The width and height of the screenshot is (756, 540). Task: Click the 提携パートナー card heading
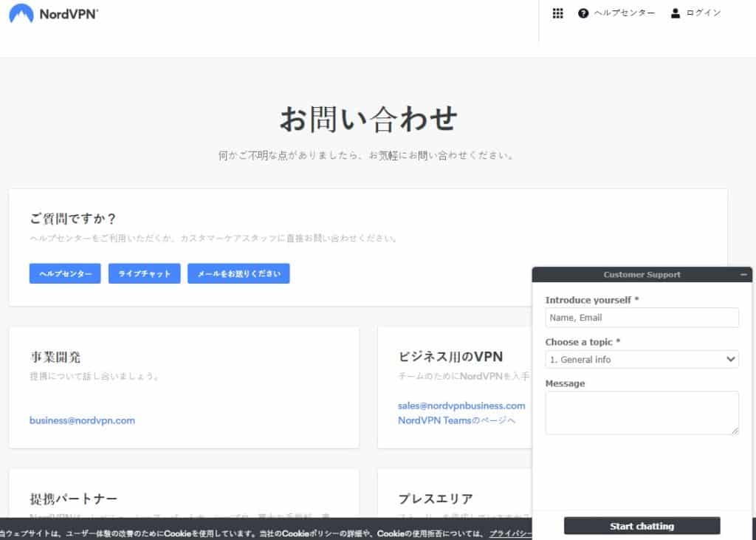(x=74, y=499)
